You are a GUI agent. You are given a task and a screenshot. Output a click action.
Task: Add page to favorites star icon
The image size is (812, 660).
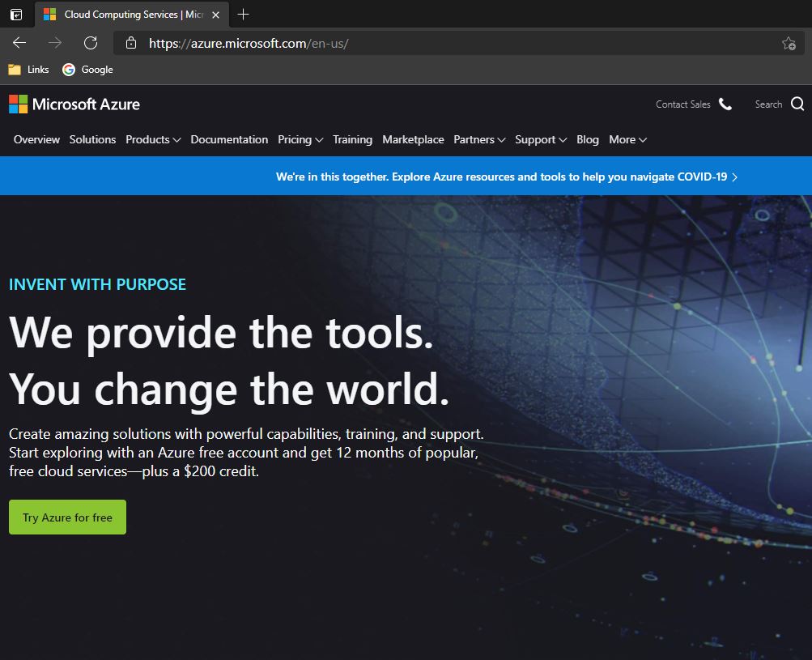pyautogui.click(x=789, y=44)
